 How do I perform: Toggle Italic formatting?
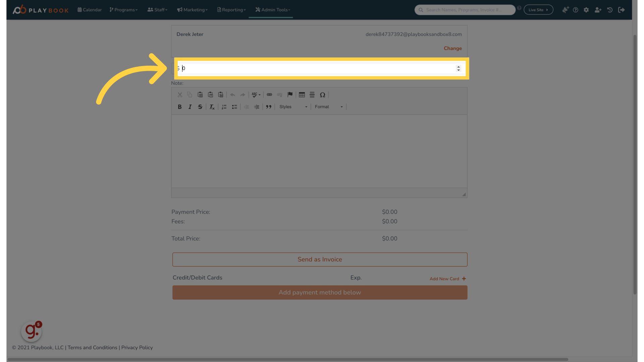(x=190, y=107)
